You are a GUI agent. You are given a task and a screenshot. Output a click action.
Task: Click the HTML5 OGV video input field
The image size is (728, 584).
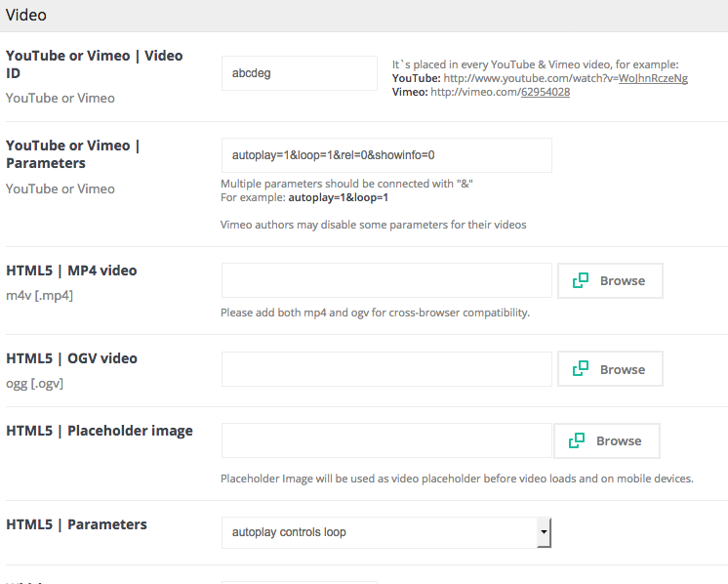[x=386, y=369]
